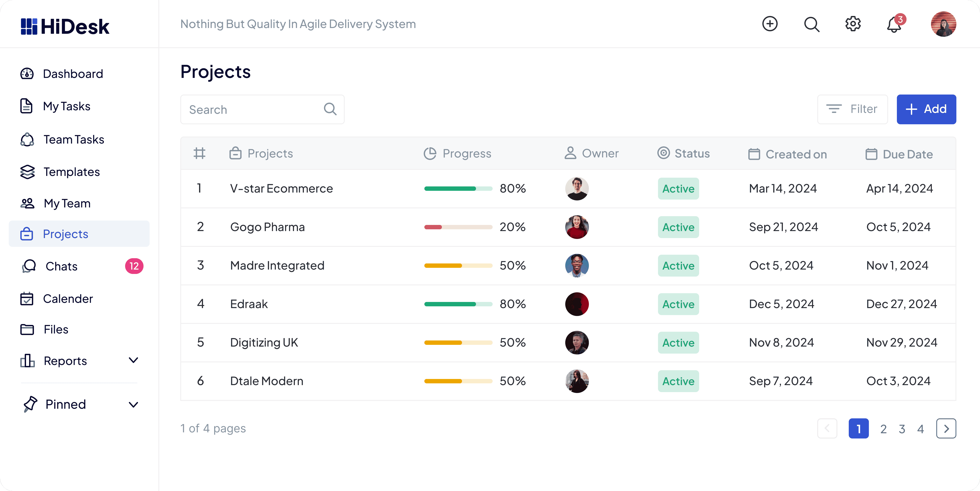The width and height of the screenshot is (980, 491).
Task: Click the Gogo Pharma 20% progress bar
Action: pyautogui.click(x=458, y=227)
